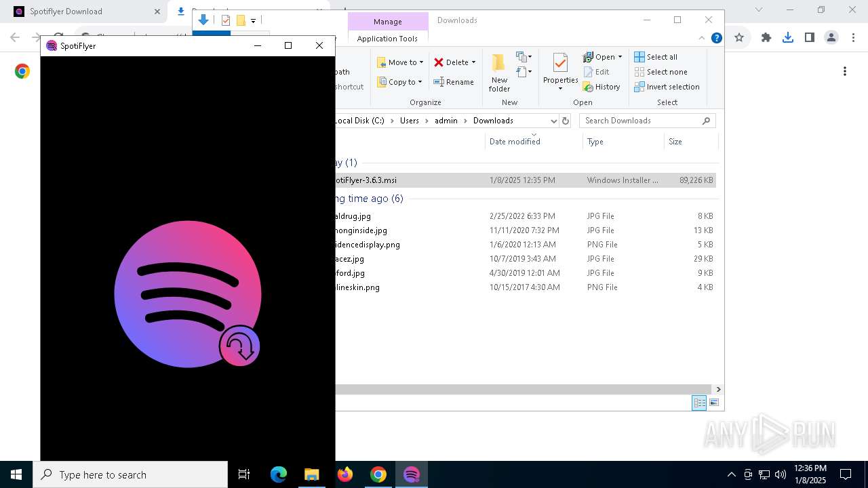Switch to large thumbnails view icon
This screenshot has width=868, height=488.
click(714, 403)
